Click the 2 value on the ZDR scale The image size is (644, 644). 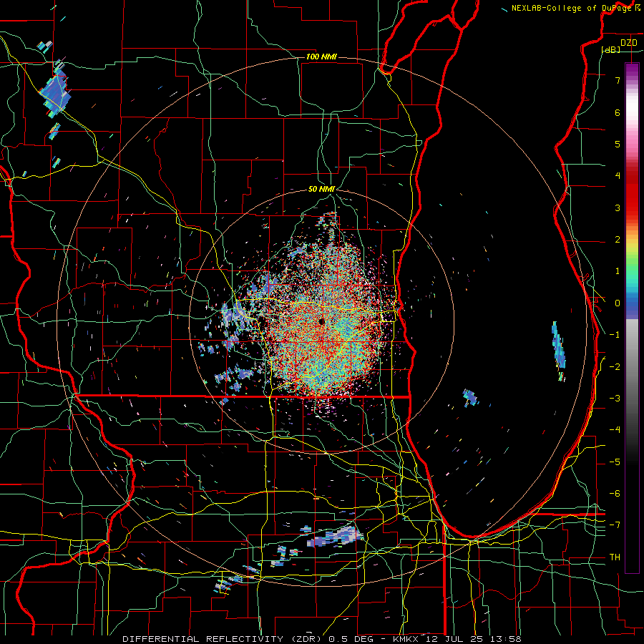coord(618,240)
